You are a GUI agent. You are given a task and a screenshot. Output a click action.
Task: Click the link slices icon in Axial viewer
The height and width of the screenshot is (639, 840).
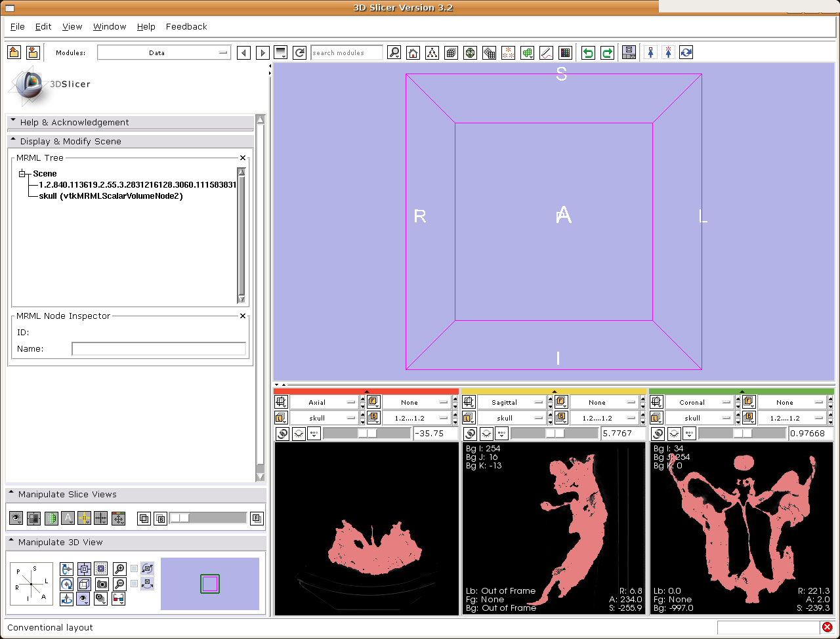[283, 434]
